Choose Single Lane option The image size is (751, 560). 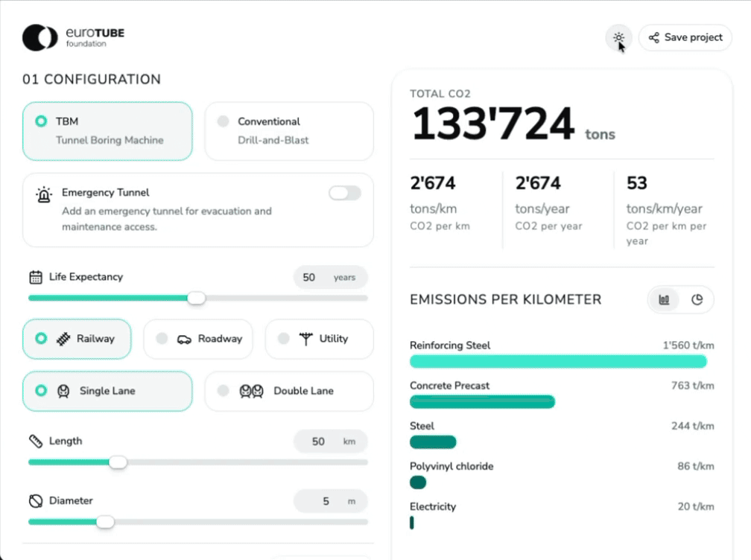click(107, 391)
